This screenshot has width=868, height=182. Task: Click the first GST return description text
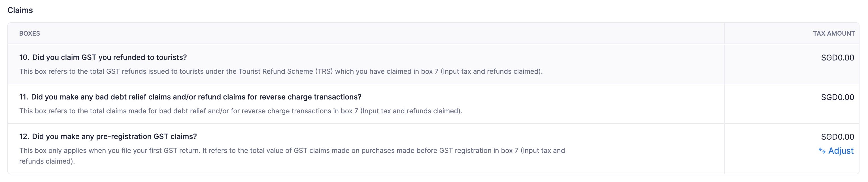click(292, 151)
